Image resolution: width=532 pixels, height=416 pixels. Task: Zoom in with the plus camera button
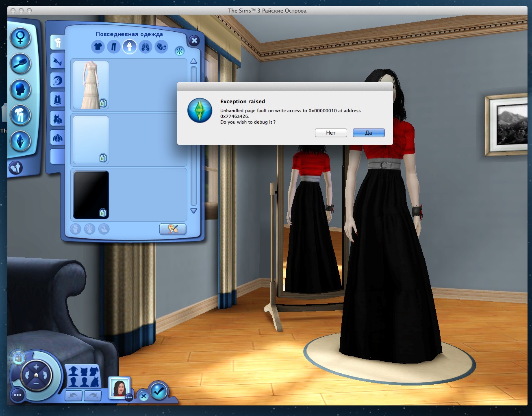click(x=36, y=367)
